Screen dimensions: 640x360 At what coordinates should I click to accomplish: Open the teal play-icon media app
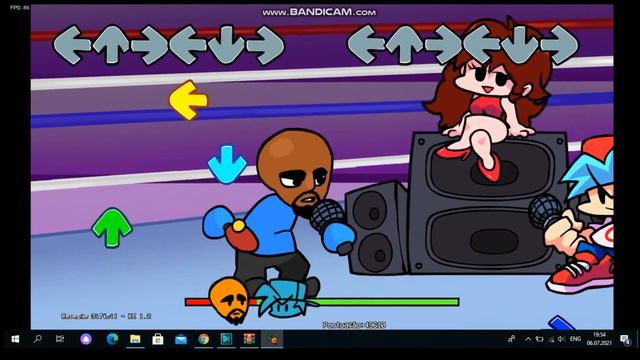(x=227, y=339)
